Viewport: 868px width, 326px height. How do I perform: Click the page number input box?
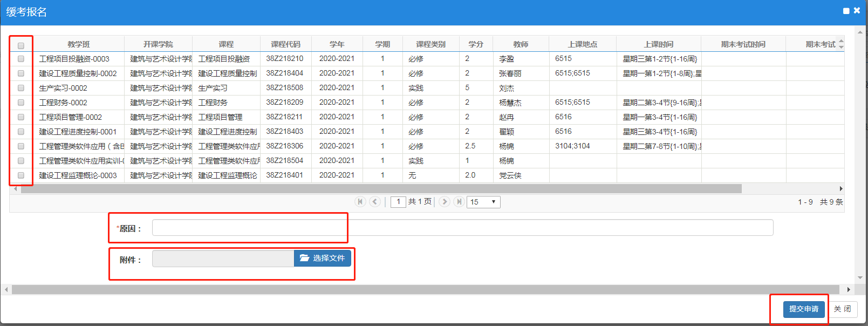tap(398, 202)
